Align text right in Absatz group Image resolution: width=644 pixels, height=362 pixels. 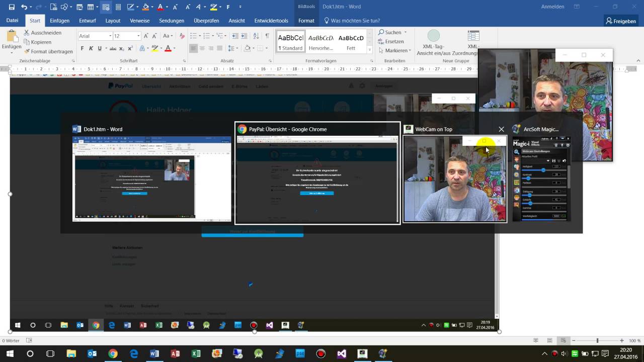pos(210,48)
